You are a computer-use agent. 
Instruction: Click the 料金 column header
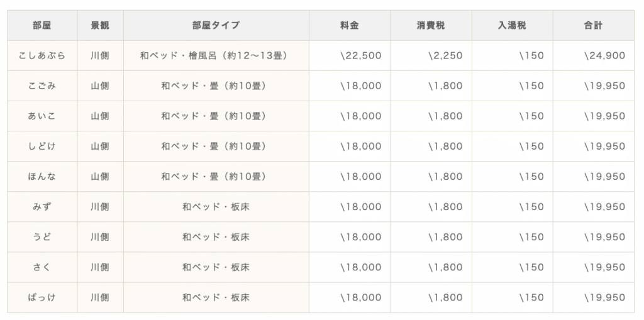click(349, 26)
